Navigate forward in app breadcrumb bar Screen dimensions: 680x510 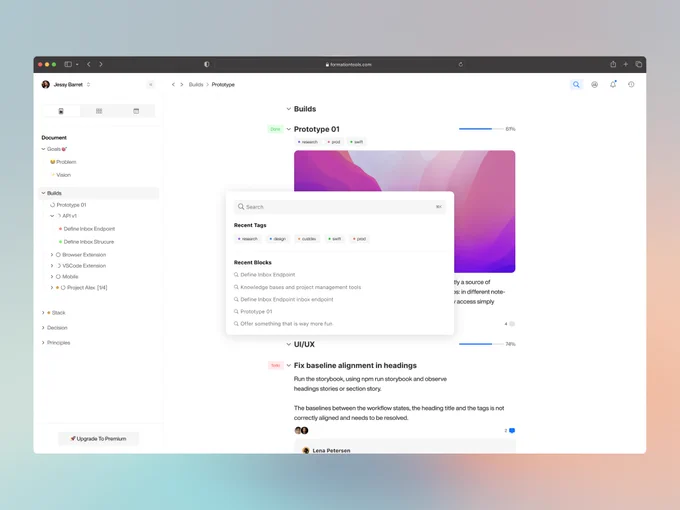[x=182, y=85]
